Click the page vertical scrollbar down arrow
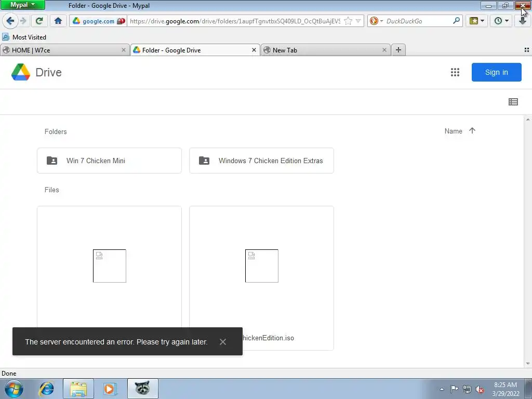 point(528,364)
